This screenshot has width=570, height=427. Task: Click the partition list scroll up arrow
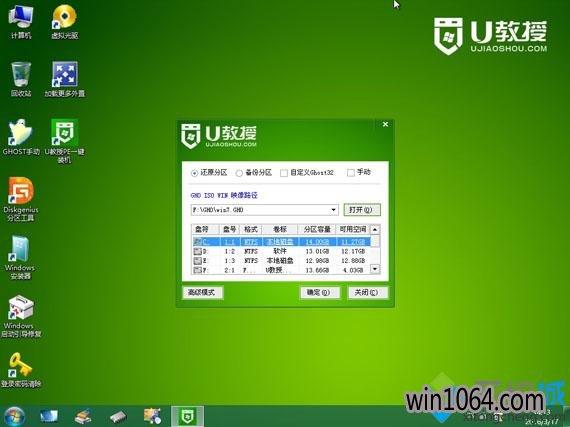click(x=375, y=229)
